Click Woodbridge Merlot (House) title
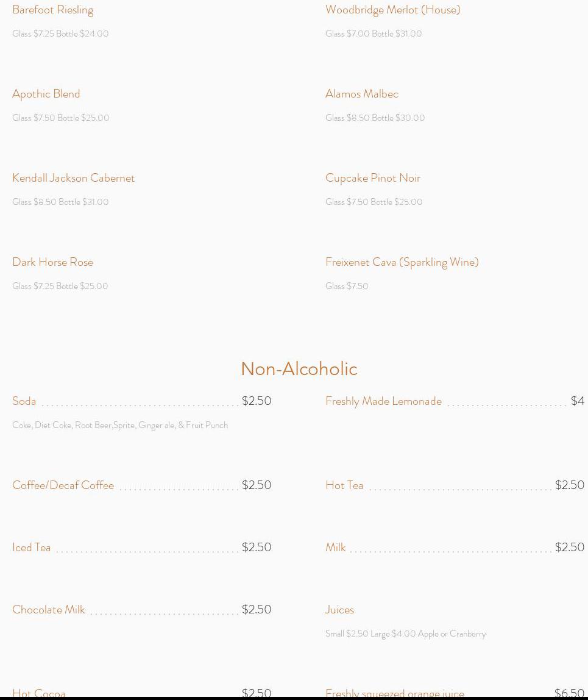 [x=392, y=10]
